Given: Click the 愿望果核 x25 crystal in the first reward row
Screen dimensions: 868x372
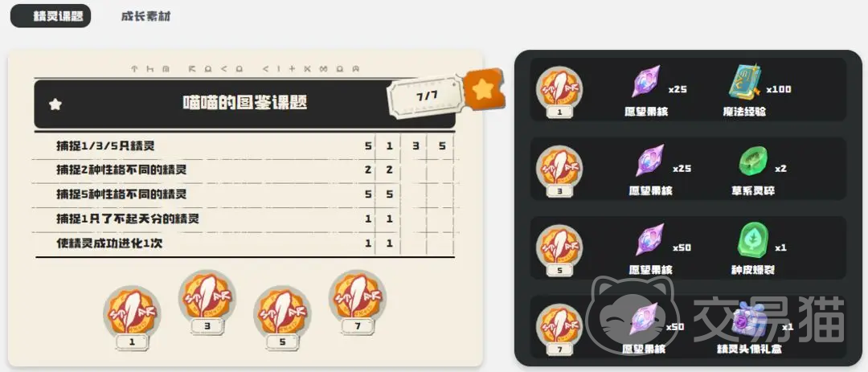Looking at the screenshot, I should (x=646, y=82).
